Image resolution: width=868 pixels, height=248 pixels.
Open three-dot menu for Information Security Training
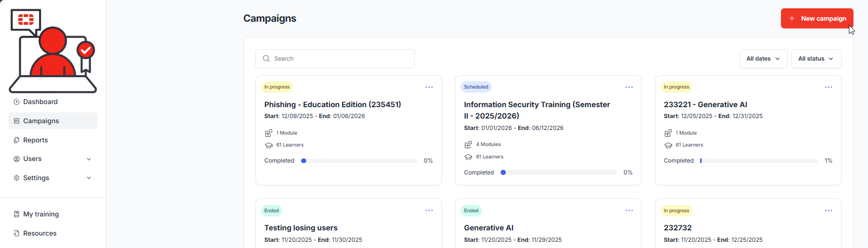629,87
